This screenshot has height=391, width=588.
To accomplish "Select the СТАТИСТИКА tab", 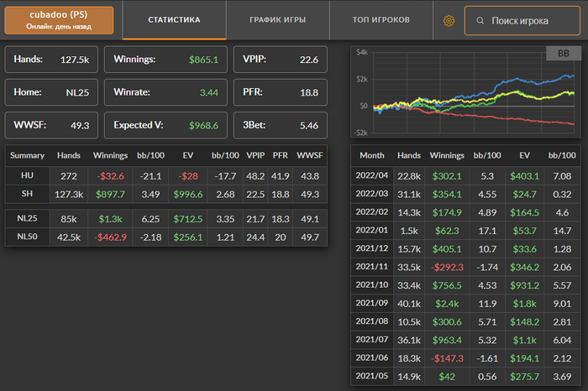I will [x=174, y=19].
